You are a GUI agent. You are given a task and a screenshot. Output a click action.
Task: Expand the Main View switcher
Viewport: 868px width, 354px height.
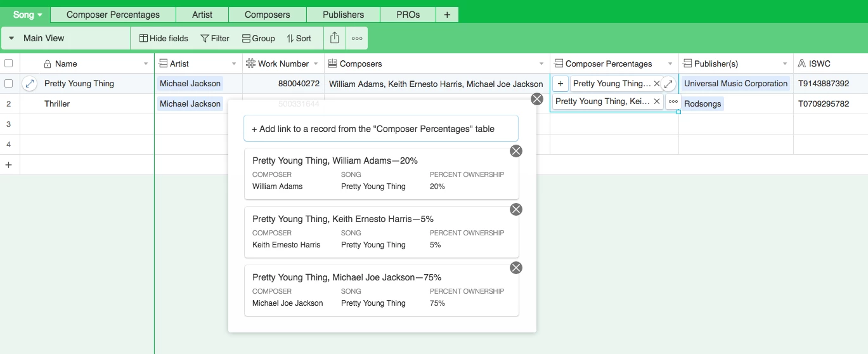(66, 38)
